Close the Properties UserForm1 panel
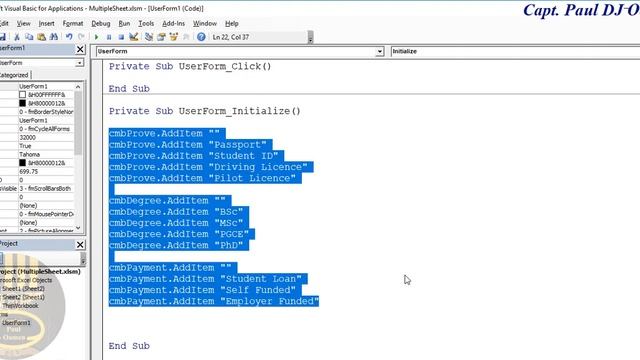Viewport: 640px width, 360px height. pyautogui.click(x=80, y=49)
